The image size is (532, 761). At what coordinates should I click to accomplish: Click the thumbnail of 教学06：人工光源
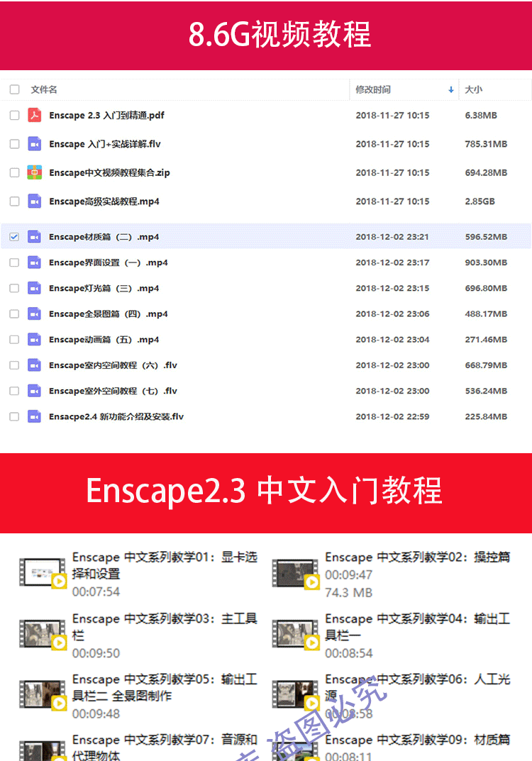tap(295, 694)
